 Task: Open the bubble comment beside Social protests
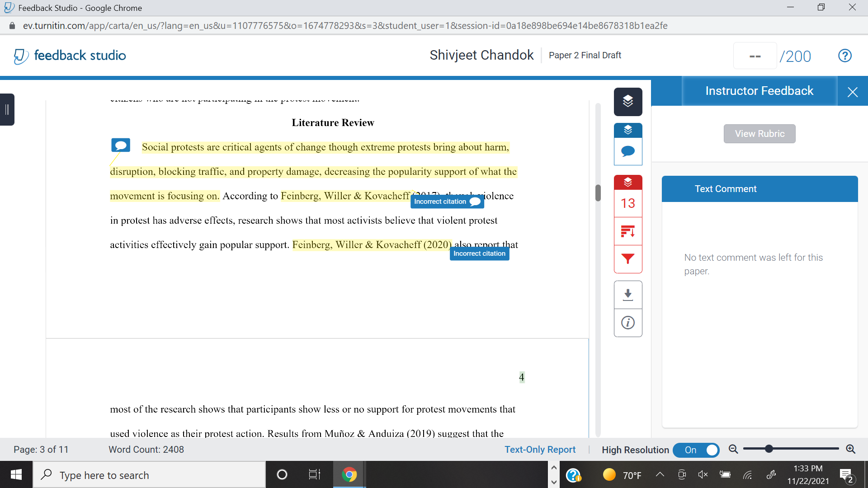tap(121, 145)
